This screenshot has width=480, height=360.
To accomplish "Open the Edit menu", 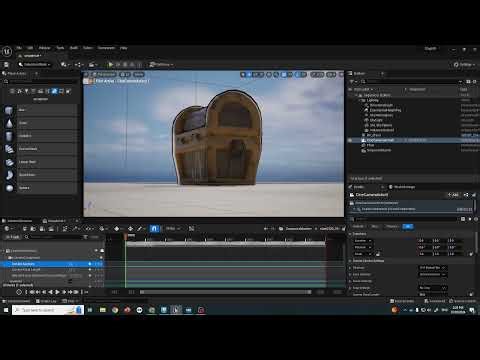I will tap(30, 48).
